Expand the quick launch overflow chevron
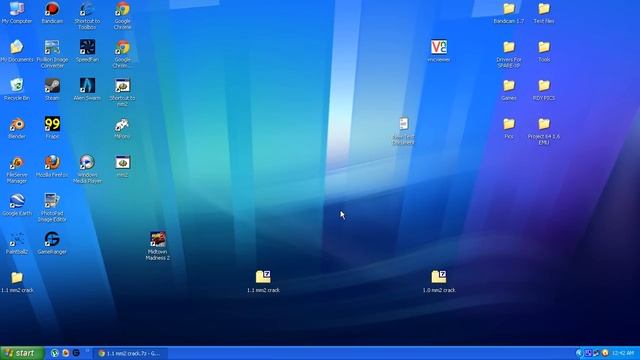The height and width of the screenshot is (360, 640). click(87, 351)
